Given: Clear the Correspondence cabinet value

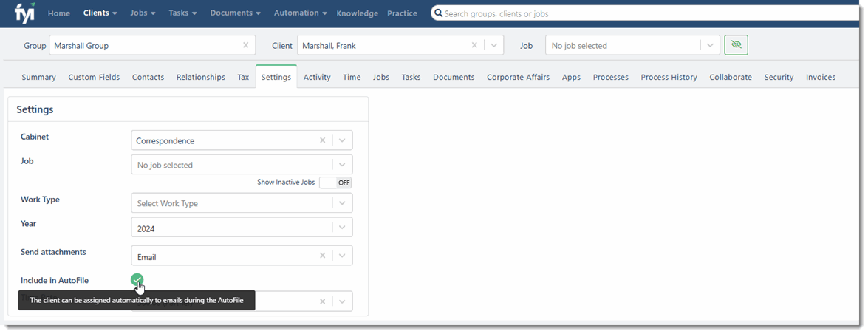Looking at the screenshot, I should pyautogui.click(x=323, y=140).
